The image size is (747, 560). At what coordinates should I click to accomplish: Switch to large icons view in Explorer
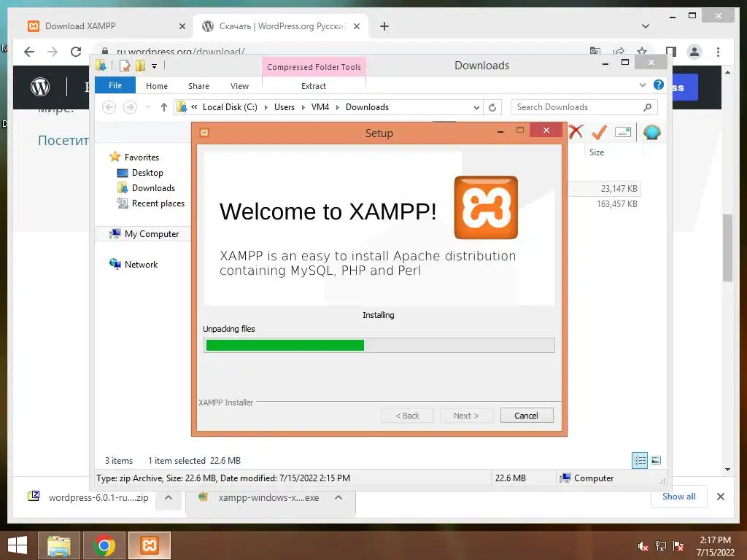(656, 460)
